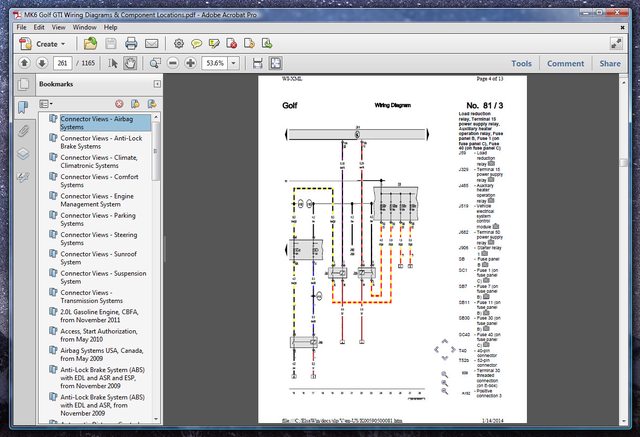Choose the arrow Select tool

[x=112, y=63]
